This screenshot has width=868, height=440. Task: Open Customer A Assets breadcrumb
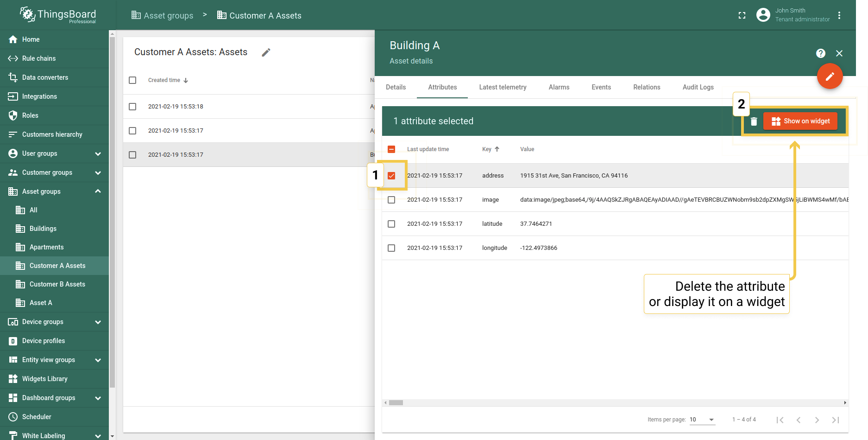pos(259,15)
